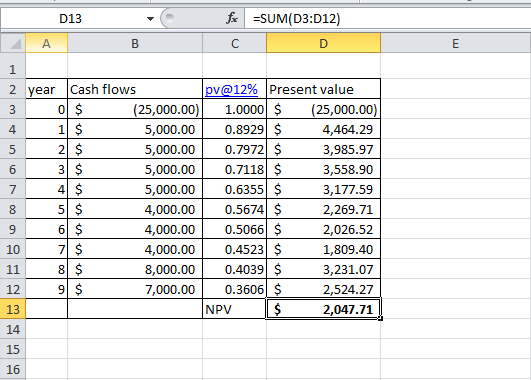Click the present value cell 2,026.52
Screen dimensions: 531x380
(x=323, y=229)
